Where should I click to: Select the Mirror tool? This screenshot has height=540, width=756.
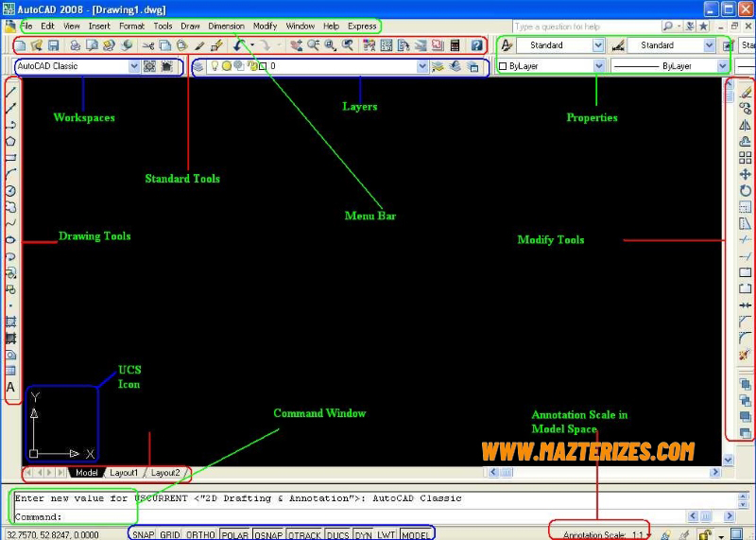(746, 125)
